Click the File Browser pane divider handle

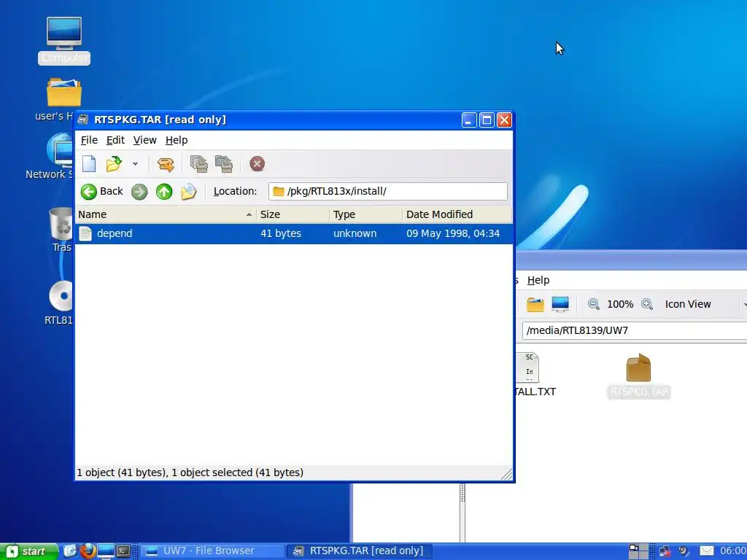(462, 493)
